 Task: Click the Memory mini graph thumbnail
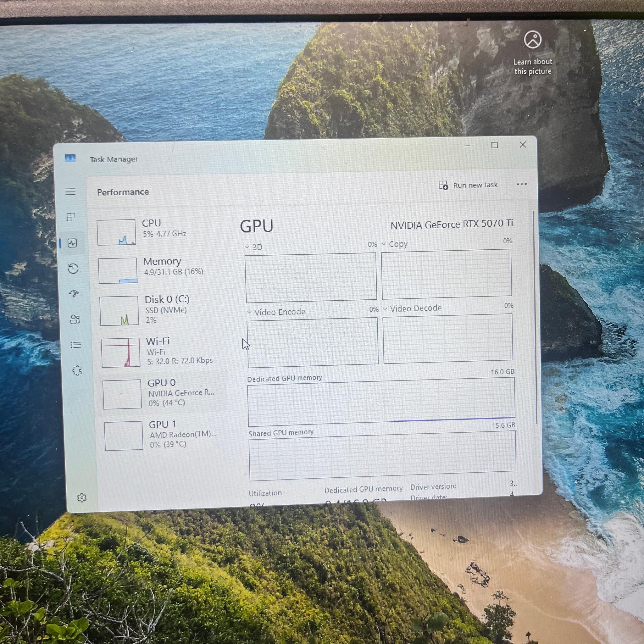coord(118,270)
